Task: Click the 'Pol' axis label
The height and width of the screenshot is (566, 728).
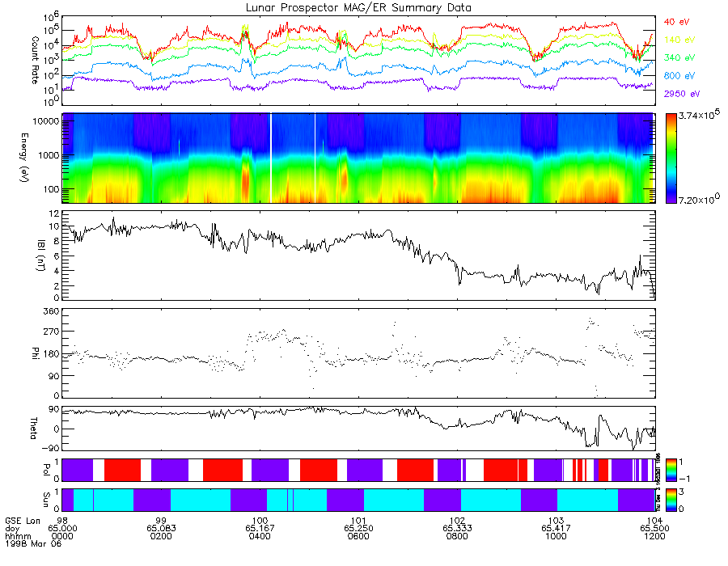Action: point(46,470)
